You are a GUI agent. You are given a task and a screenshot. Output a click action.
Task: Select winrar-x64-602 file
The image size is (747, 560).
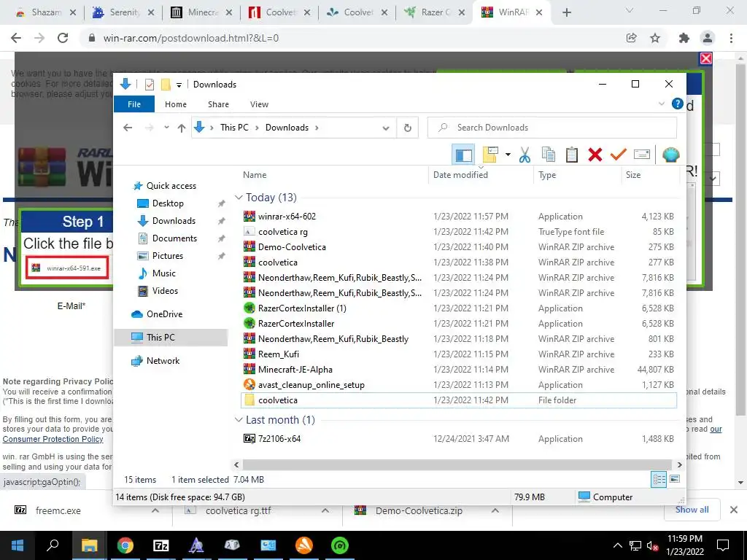click(459, 216)
